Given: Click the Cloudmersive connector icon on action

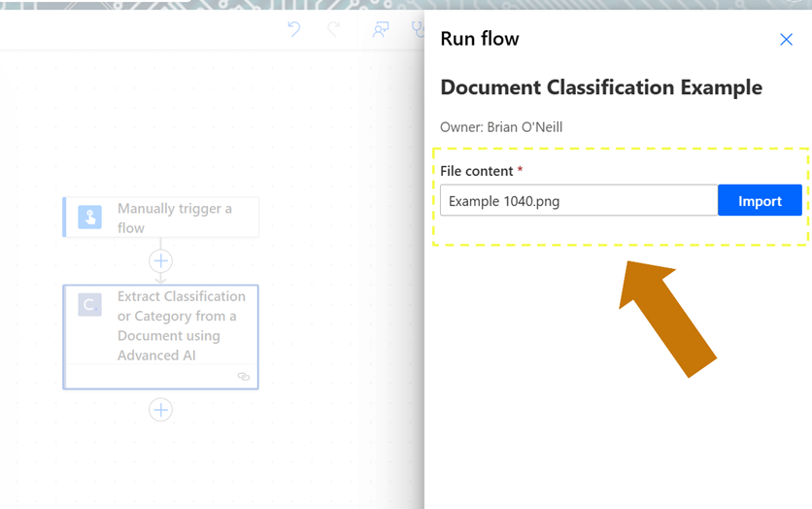Looking at the screenshot, I should 89,304.
